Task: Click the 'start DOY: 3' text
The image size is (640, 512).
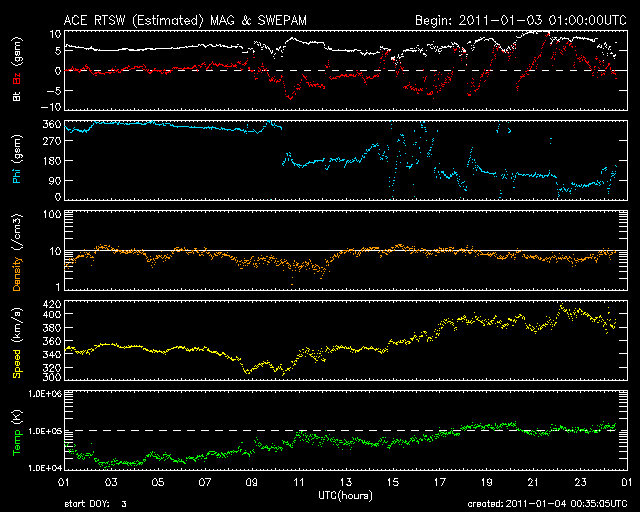Action: (96, 504)
